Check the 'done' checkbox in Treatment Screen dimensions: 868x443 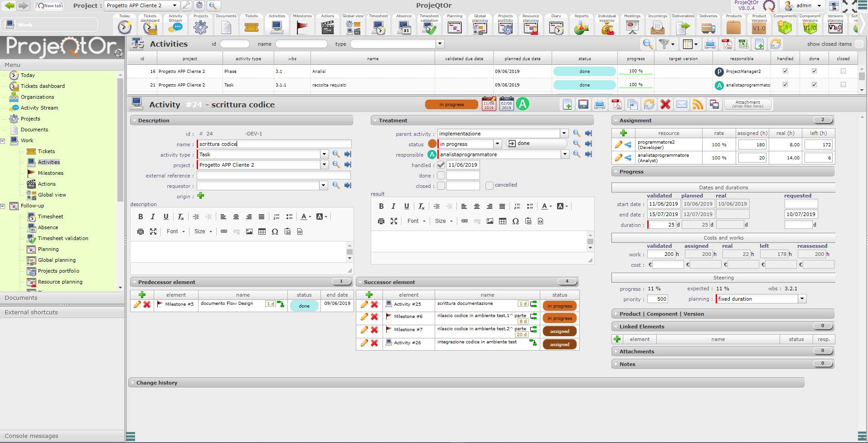click(441, 175)
